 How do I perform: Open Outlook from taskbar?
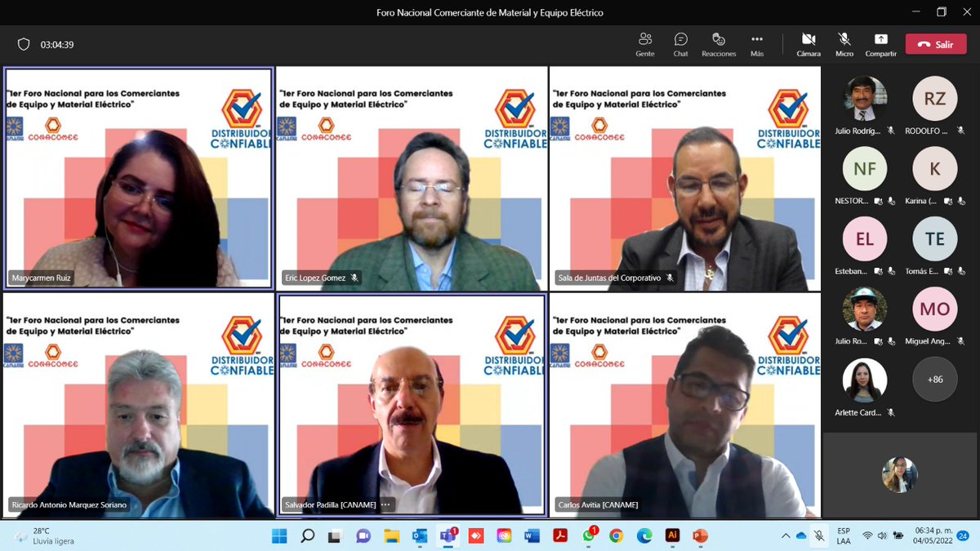420,535
